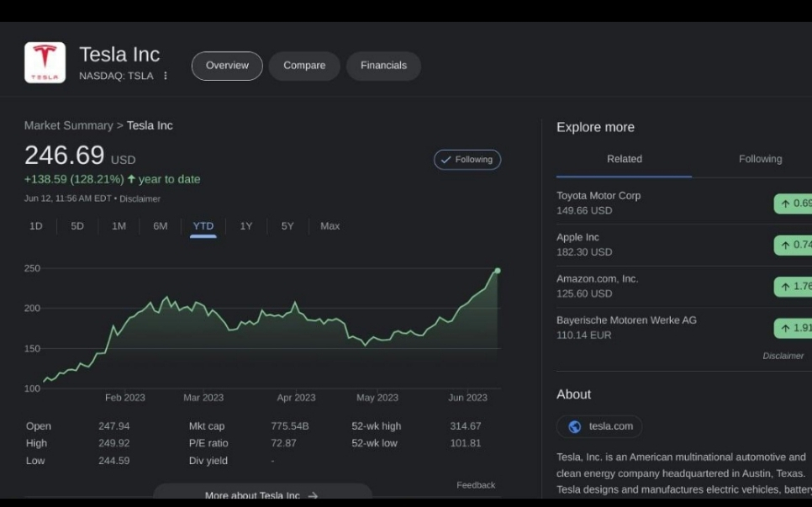Image resolution: width=812 pixels, height=507 pixels.
Task: Click the Tesla logo icon
Action: (45, 62)
